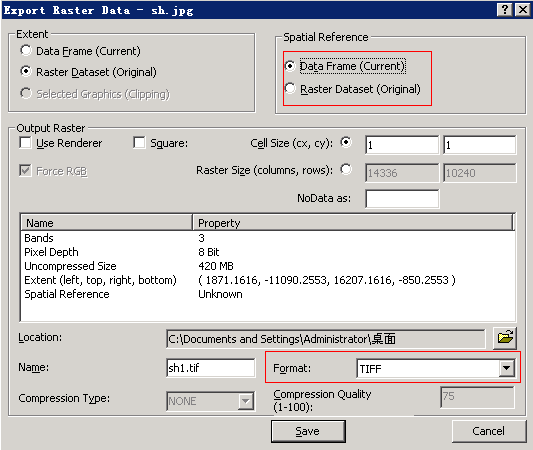Click the Save button
Screen dimensions: 533x450
[x=308, y=431]
